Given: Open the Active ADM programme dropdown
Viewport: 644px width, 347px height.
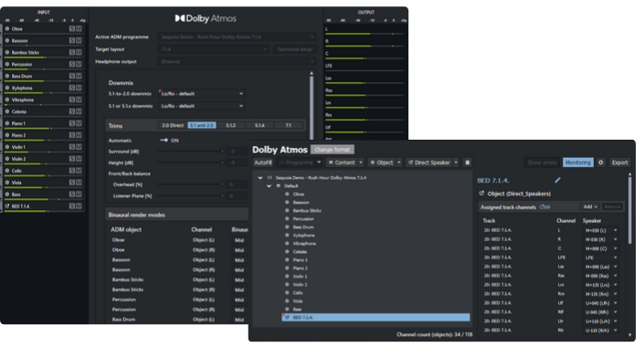Looking at the screenshot, I should click(x=237, y=37).
